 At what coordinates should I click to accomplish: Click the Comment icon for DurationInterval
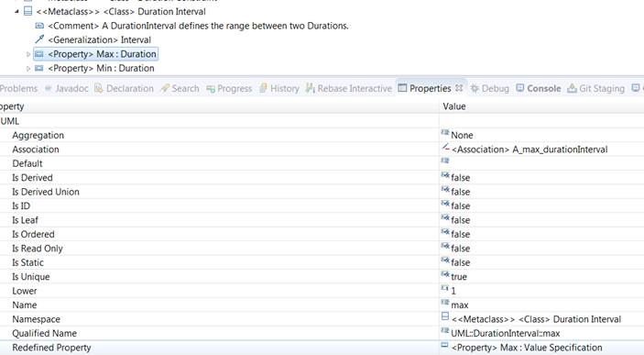pos(39,26)
